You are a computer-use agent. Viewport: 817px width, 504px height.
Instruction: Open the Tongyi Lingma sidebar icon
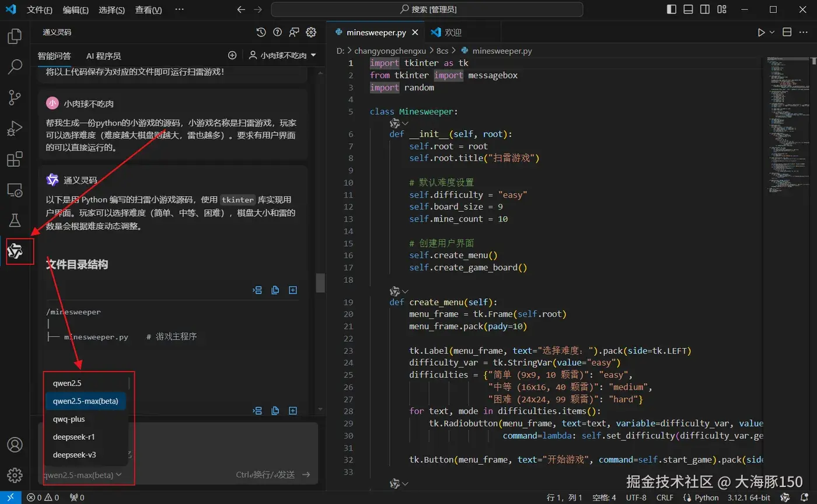coord(15,251)
